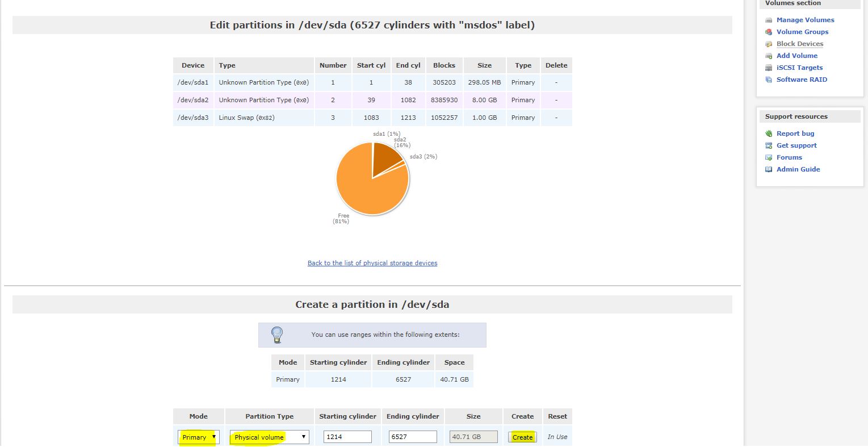Click the Report bug icon
This screenshot has height=447, width=868.
769,133
